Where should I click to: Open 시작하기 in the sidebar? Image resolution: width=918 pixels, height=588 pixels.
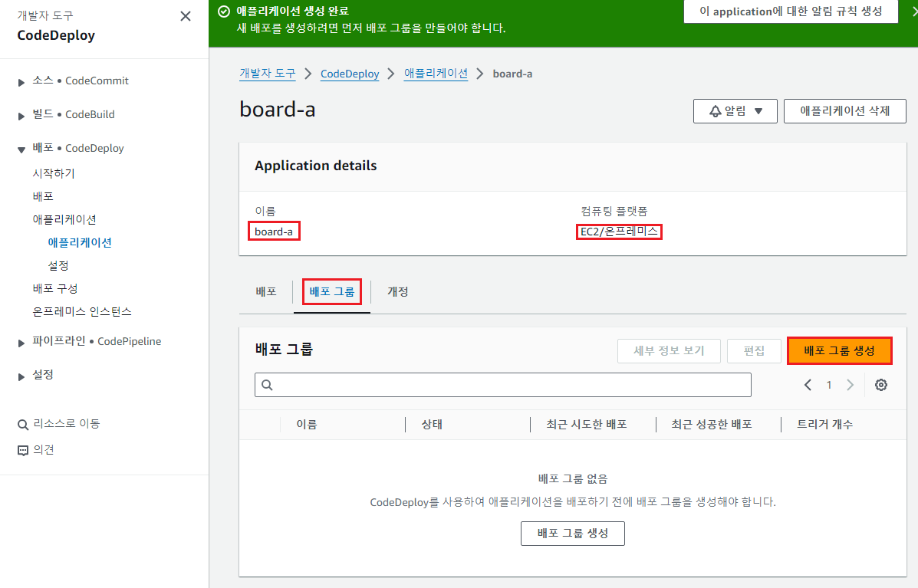tap(53, 173)
